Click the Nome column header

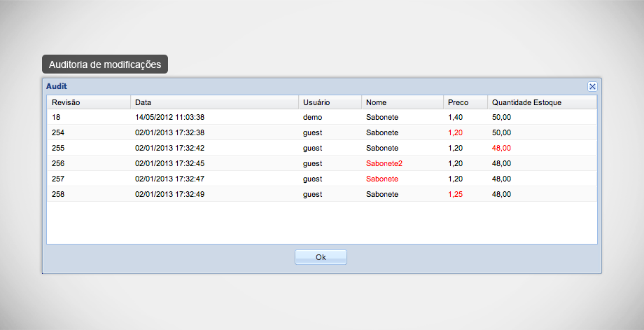tap(402, 102)
